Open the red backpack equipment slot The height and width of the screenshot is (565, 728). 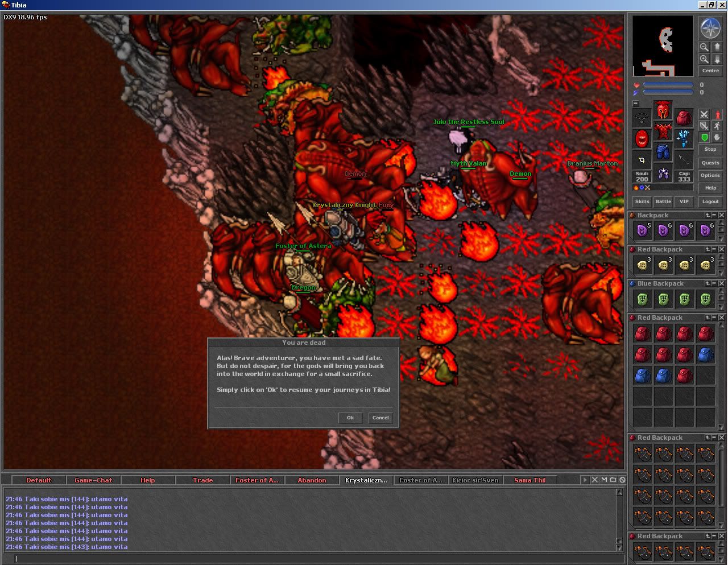click(684, 118)
